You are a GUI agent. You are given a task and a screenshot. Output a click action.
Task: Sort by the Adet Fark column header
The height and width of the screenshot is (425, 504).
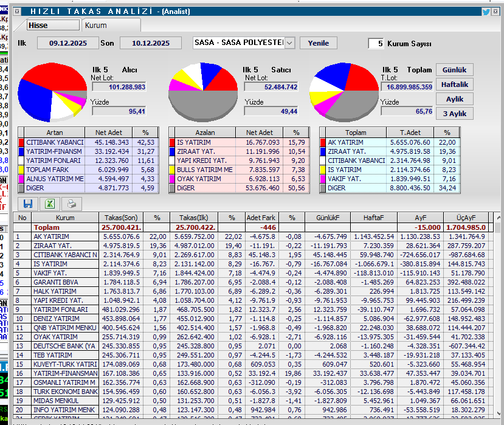coord(261,217)
